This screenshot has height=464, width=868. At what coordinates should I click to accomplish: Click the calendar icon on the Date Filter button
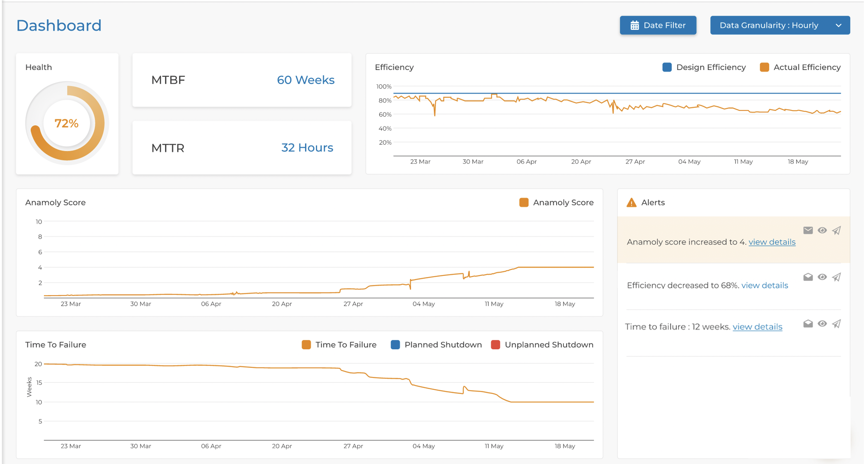point(635,25)
